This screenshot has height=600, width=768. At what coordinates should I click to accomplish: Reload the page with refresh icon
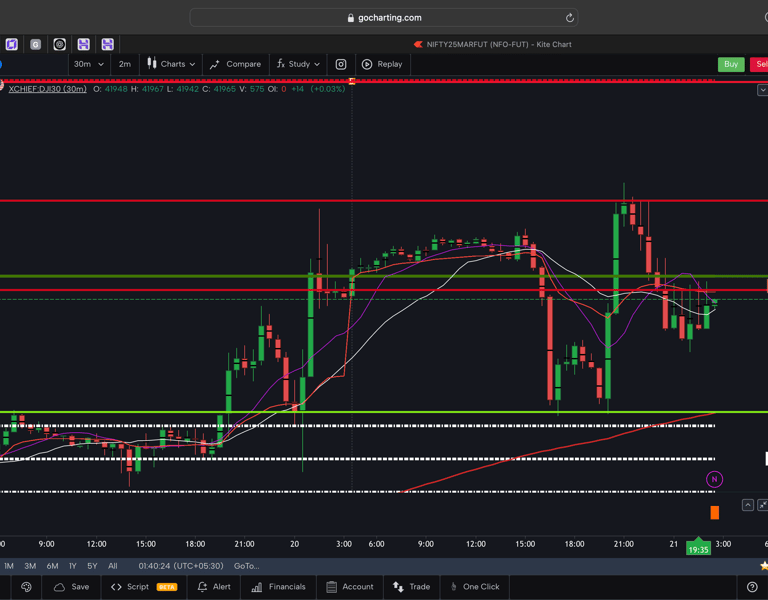click(569, 18)
